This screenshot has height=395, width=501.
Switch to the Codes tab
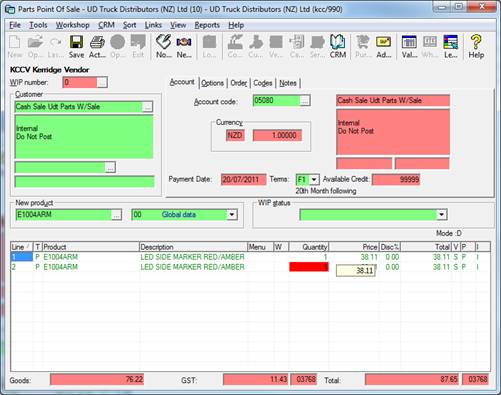[263, 83]
